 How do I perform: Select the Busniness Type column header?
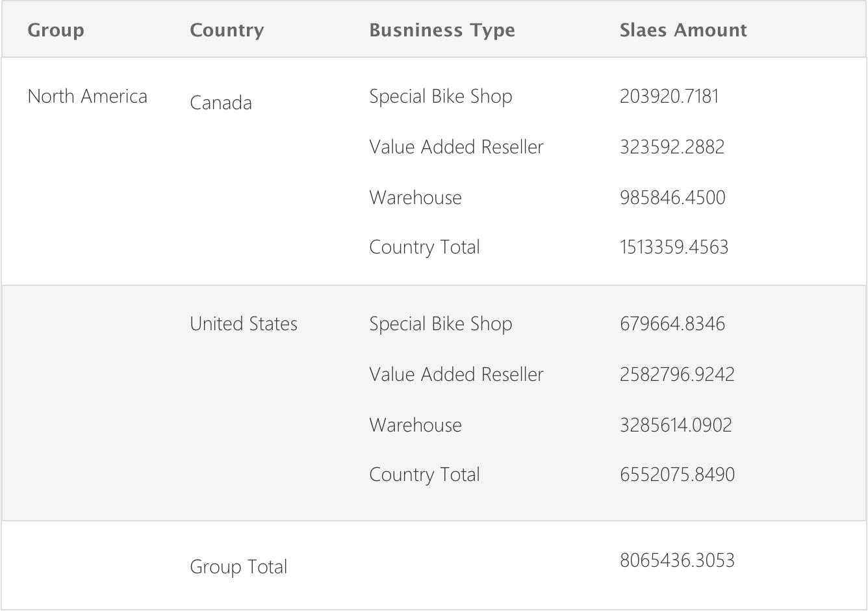[x=442, y=31]
